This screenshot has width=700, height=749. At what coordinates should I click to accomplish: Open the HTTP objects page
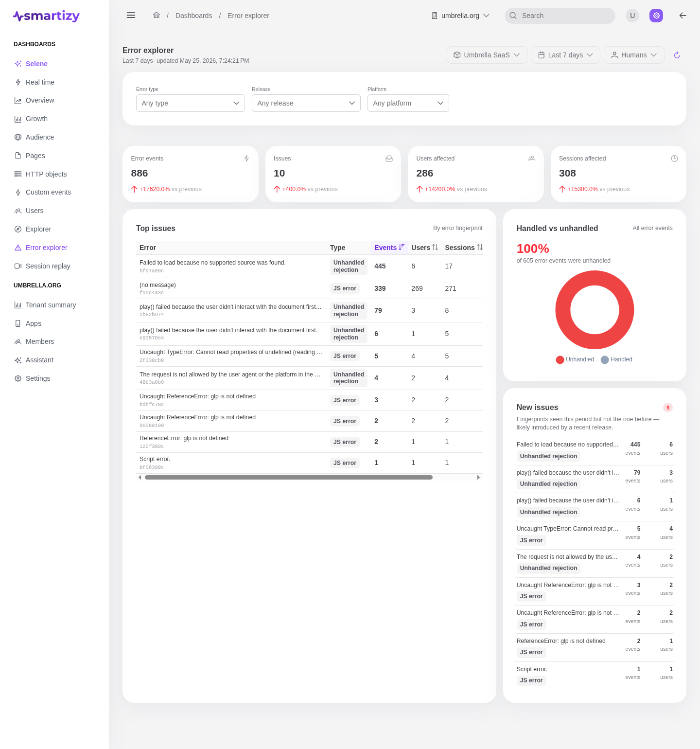[46, 174]
